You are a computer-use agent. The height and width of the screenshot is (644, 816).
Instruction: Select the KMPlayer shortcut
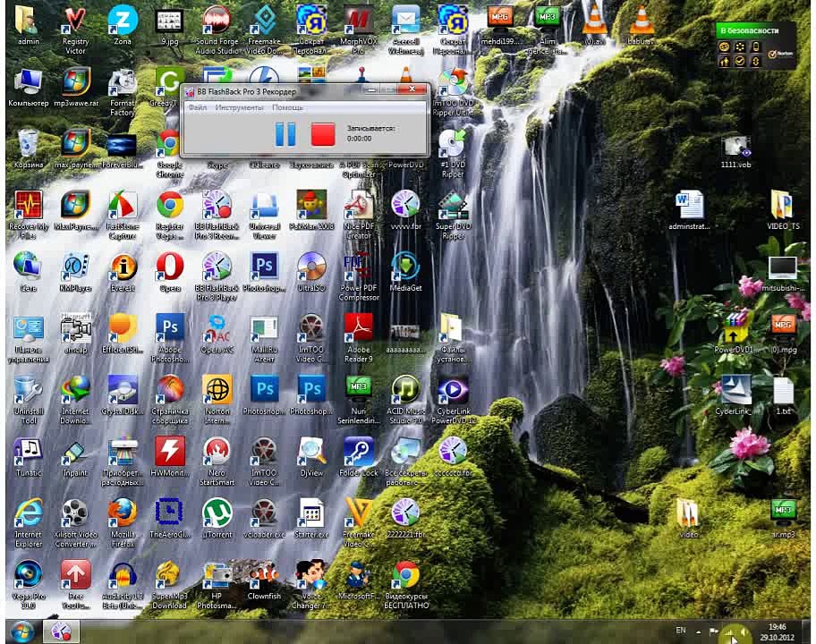(75, 273)
